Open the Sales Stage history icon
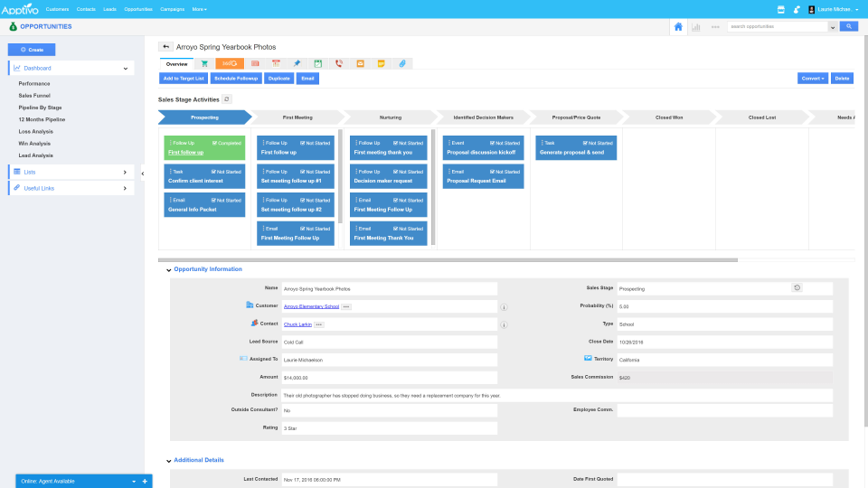This screenshot has width=868, height=488. point(797,288)
